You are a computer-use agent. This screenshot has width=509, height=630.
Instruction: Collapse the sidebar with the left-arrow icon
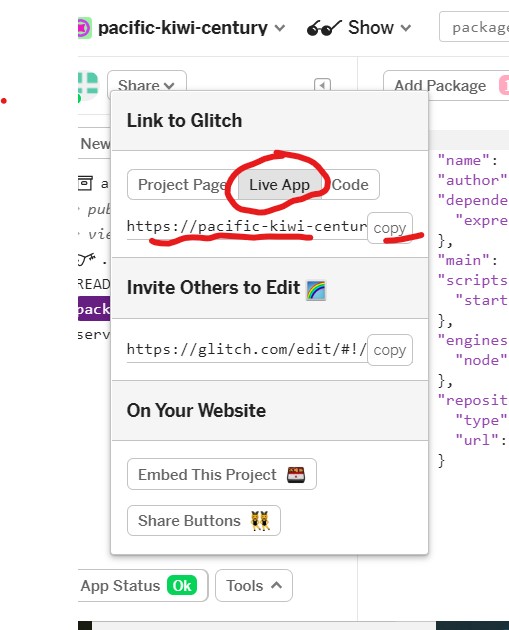(x=322, y=85)
